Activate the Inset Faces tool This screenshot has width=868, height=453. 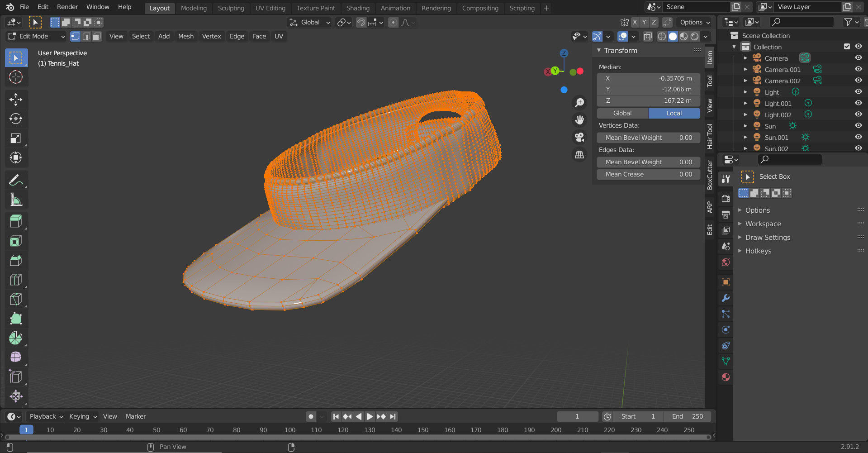[x=16, y=241]
